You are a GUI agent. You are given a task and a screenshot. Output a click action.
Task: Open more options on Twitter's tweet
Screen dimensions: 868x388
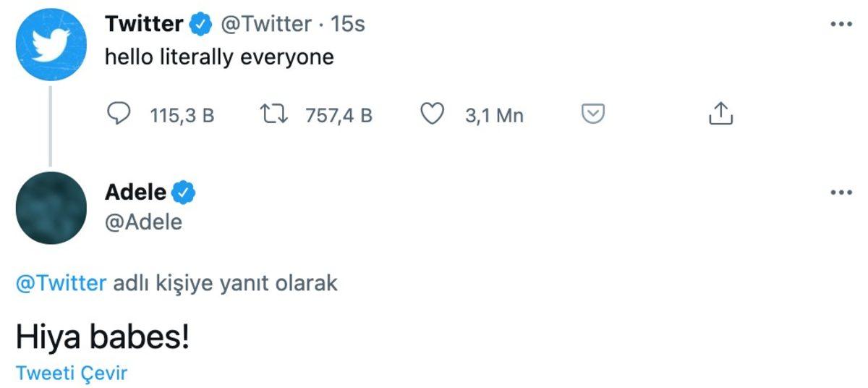841,25
